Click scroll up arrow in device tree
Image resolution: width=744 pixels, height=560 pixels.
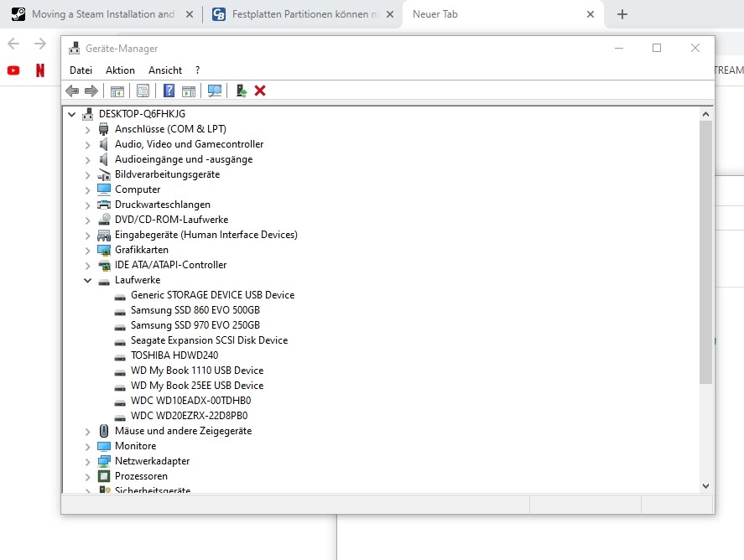coord(705,114)
